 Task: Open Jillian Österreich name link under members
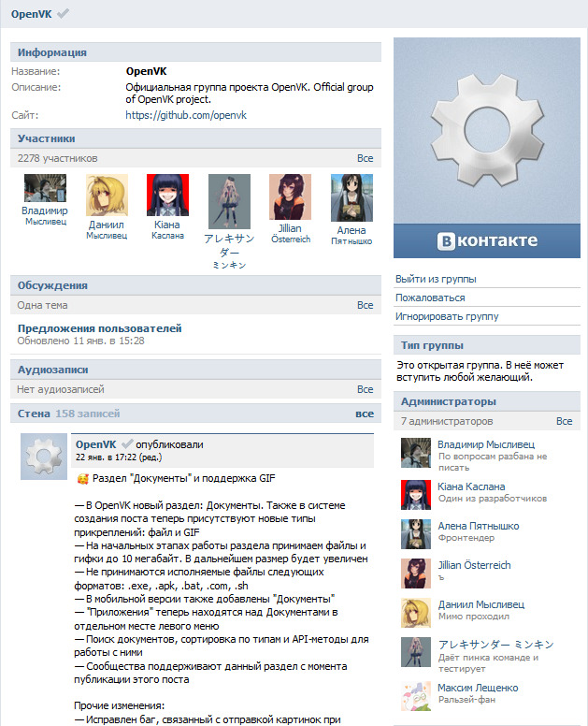pyautogui.click(x=291, y=233)
